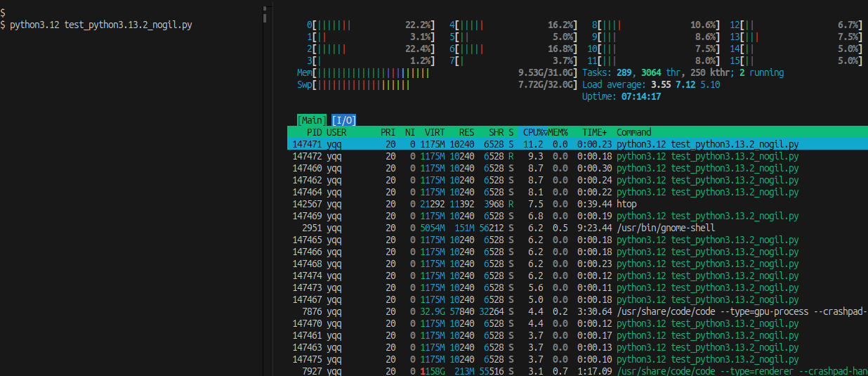868x376 pixels.
Task: Click the CPU 9 meter showing 8.6%
Action: tap(657, 37)
